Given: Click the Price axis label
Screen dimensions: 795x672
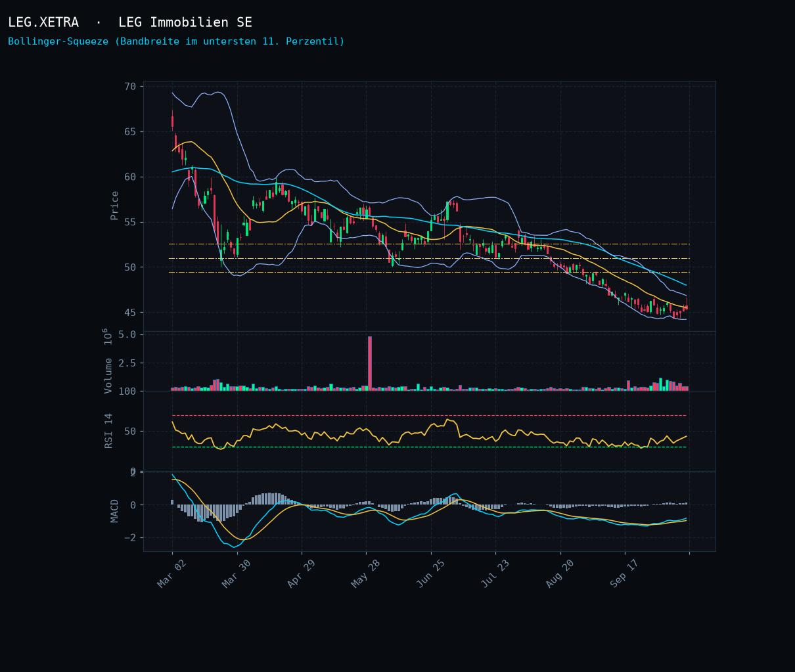Looking at the screenshot, I should [114, 205].
